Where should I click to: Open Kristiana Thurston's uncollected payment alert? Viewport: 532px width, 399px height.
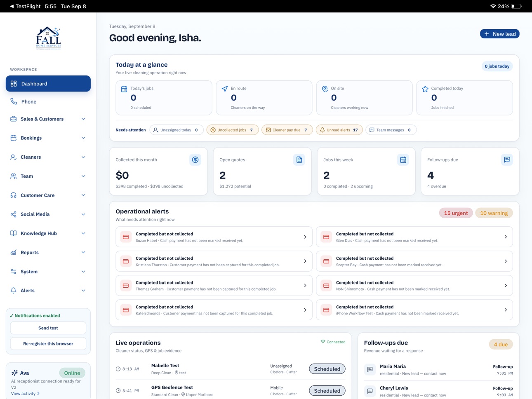214,261
